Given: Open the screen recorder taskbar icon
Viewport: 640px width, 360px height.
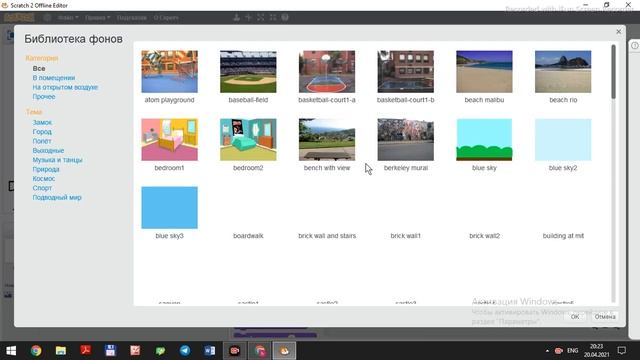Looking at the screenshot, I should pyautogui.click(x=235, y=351).
